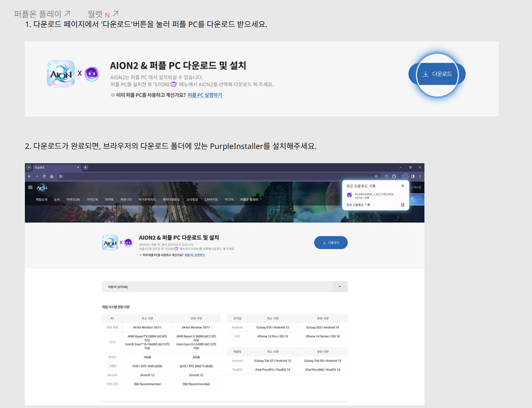Click the browser forward arrow icon

tap(37, 176)
